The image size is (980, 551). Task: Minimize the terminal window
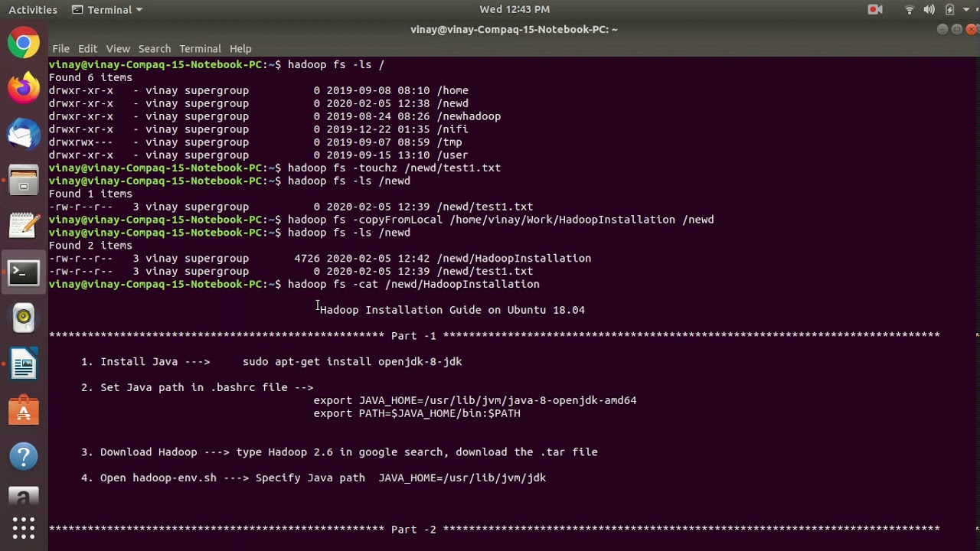tap(942, 29)
